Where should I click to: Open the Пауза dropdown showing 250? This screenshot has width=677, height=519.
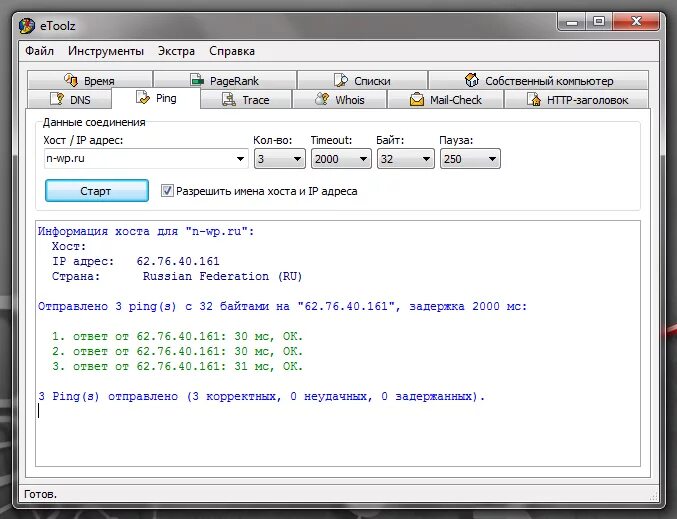470,159
